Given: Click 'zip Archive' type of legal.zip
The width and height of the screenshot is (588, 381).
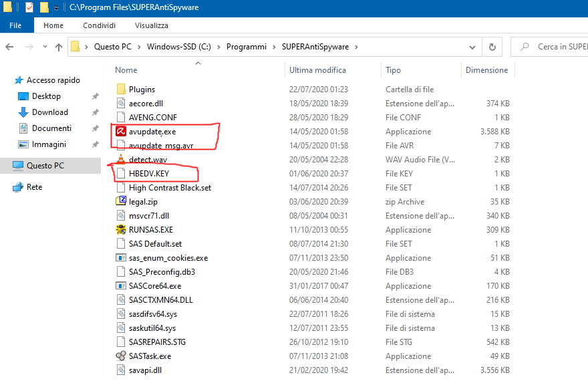Looking at the screenshot, I should (405, 202).
